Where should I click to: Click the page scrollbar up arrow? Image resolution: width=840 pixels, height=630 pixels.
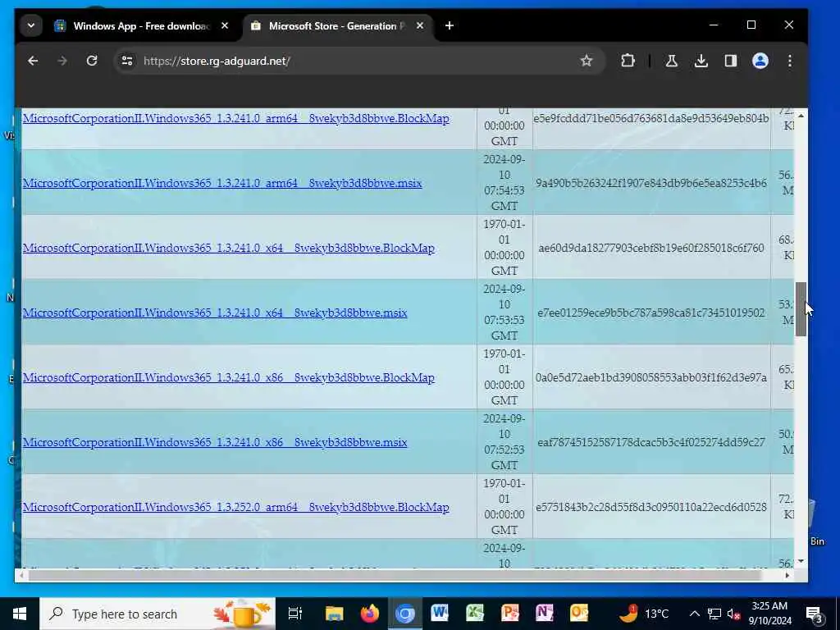(801, 116)
